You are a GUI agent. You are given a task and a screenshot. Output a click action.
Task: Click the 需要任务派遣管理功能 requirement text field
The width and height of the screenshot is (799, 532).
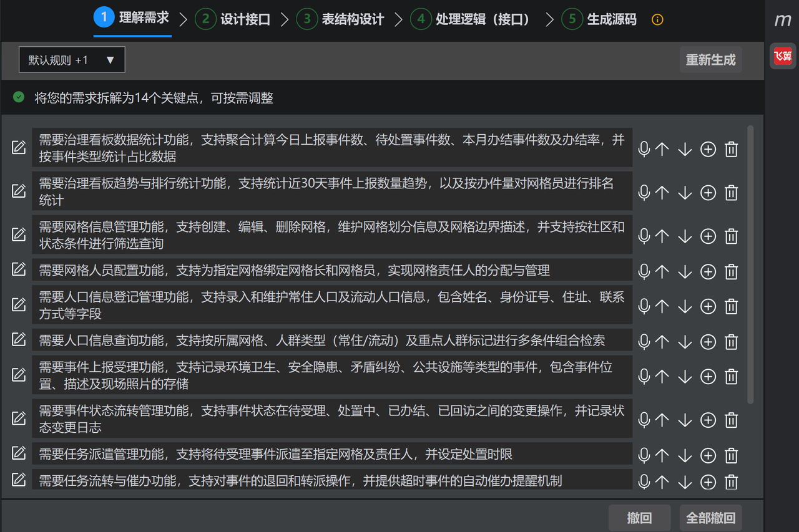point(332,453)
